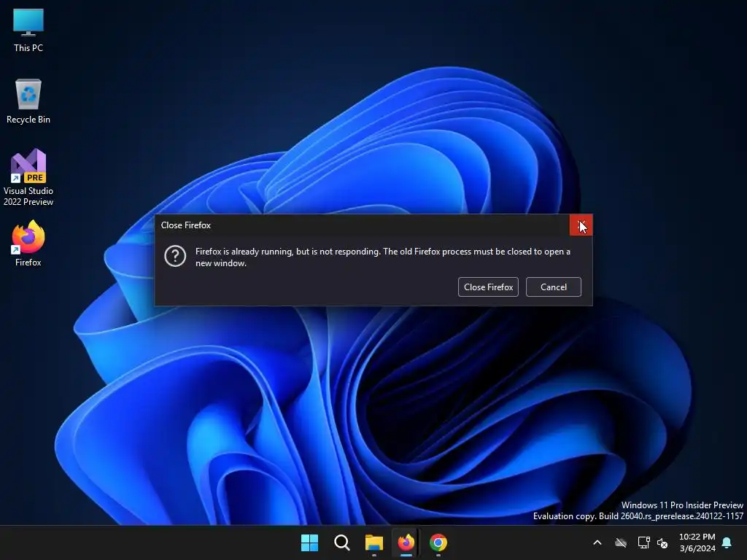This screenshot has height=560, width=747.
Task: Select Visual Studio 2022 Preview shortcut
Action: coord(28,177)
